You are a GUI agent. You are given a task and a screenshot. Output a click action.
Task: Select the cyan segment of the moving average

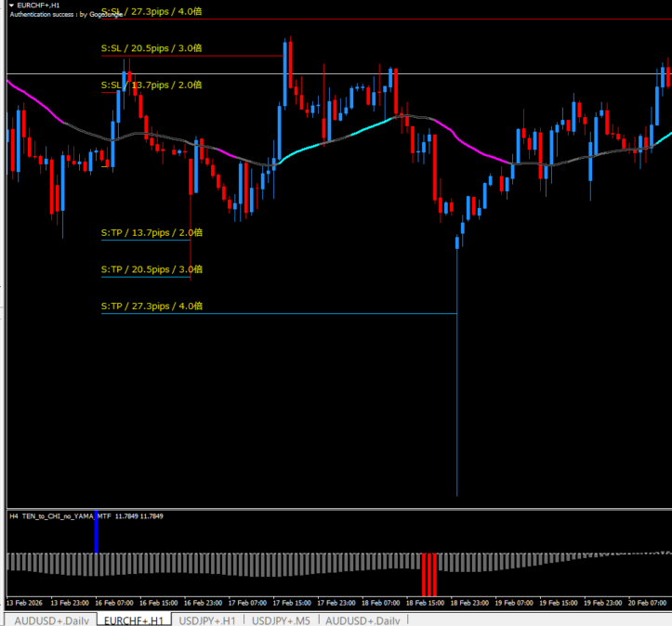click(x=335, y=138)
